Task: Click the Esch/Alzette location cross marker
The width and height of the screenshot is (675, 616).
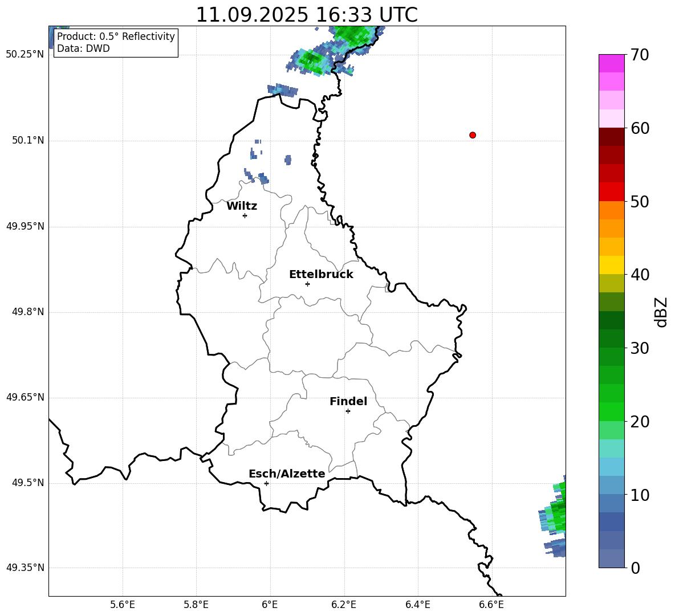Action: tap(266, 483)
